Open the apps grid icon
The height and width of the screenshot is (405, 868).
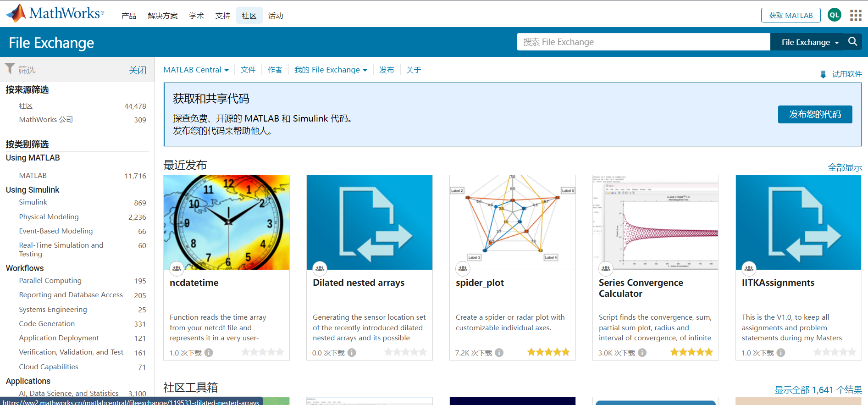coord(856,16)
